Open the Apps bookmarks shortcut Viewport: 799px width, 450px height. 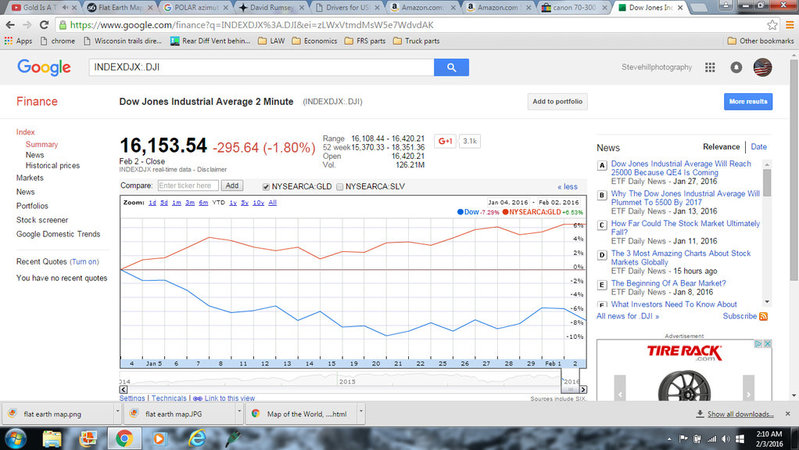click(18, 41)
